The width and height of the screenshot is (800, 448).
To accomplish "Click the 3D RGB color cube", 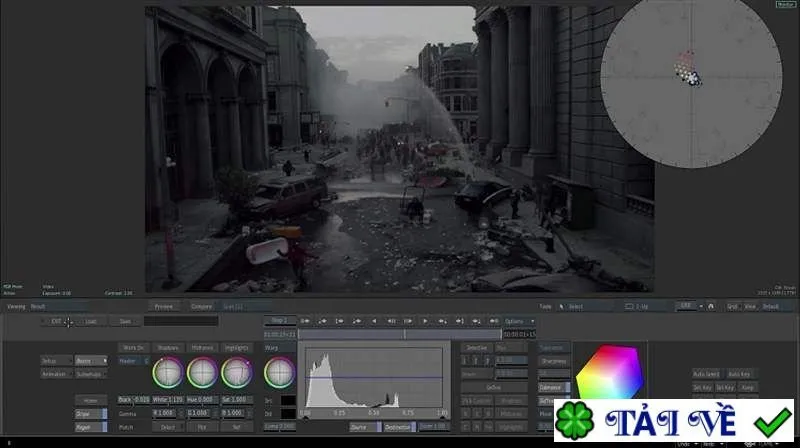I will click(x=609, y=372).
